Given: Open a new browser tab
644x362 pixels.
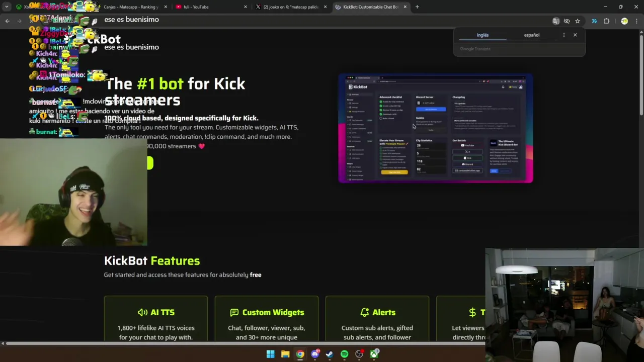Looking at the screenshot, I should pyautogui.click(x=417, y=7).
